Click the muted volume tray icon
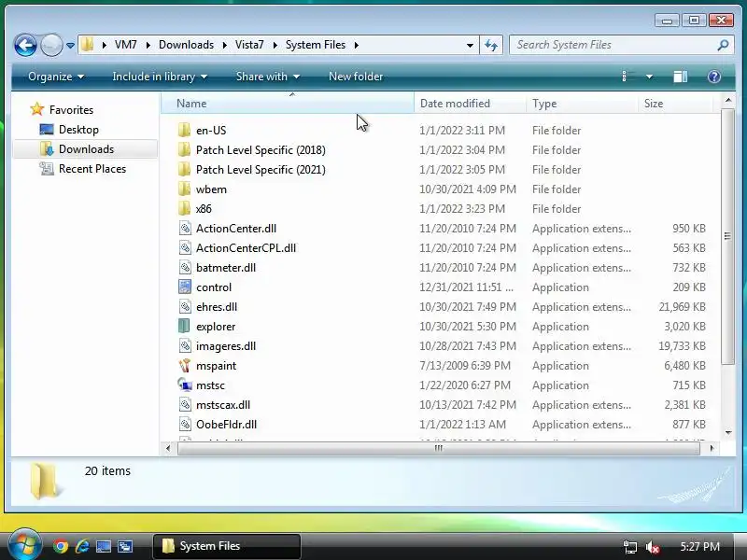 [x=652, y=547]
